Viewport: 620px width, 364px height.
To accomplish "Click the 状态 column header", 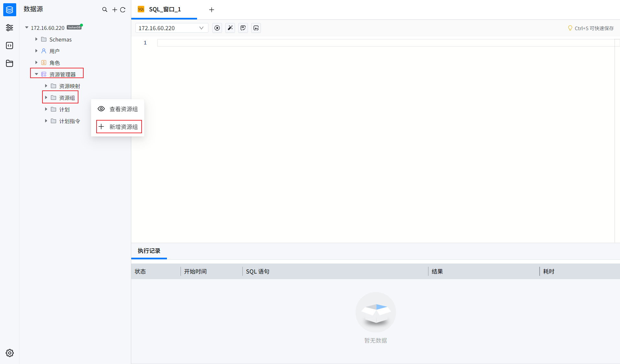I will coord(156,271).
